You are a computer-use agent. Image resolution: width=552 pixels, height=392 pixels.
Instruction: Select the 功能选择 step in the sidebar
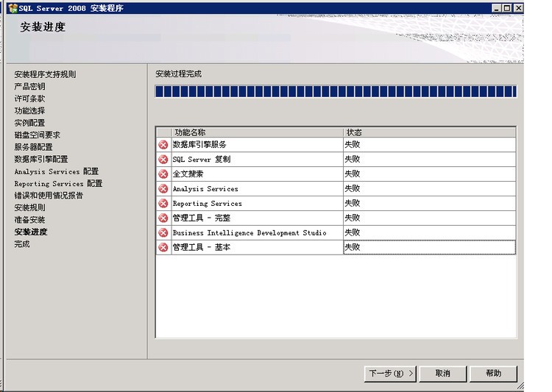click(30, 111)
